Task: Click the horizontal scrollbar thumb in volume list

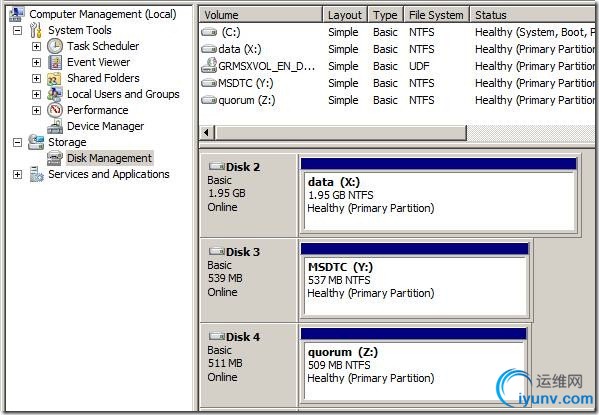Action: (341, 133)
